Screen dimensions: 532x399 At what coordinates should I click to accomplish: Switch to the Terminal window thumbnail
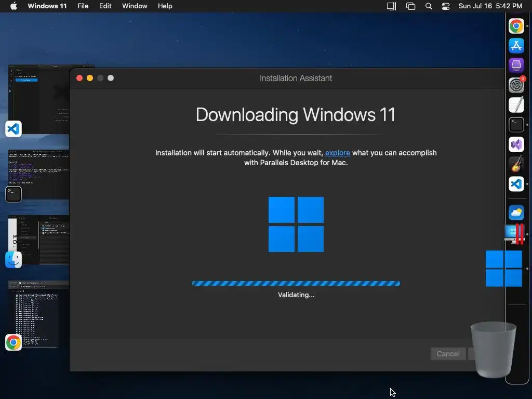coord(38,175)
